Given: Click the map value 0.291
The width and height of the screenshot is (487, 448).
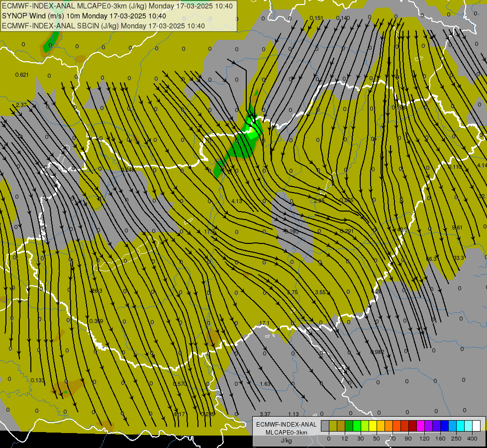Looking at the screenshot, I should [x=347, y=231].
